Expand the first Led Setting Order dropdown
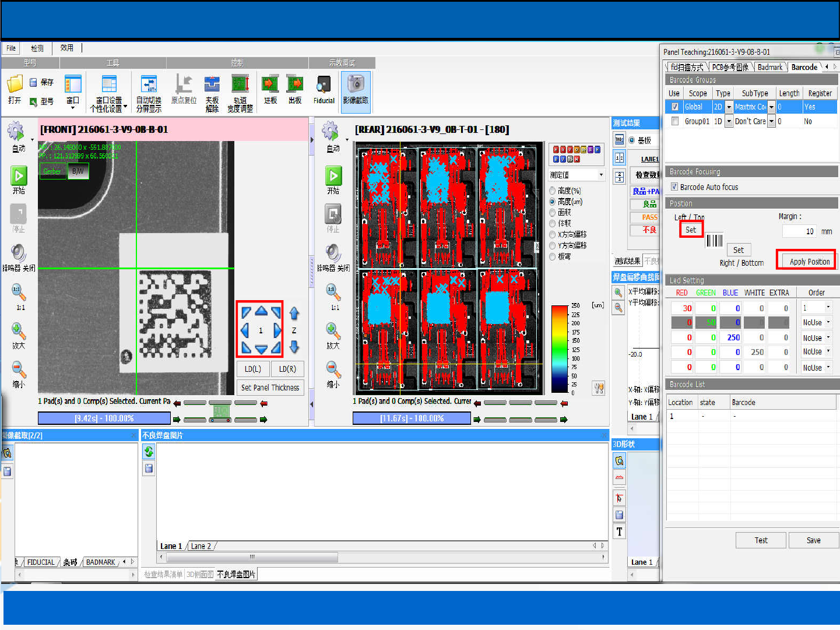This screenshot has width=840, height=630. coord(828,308)
